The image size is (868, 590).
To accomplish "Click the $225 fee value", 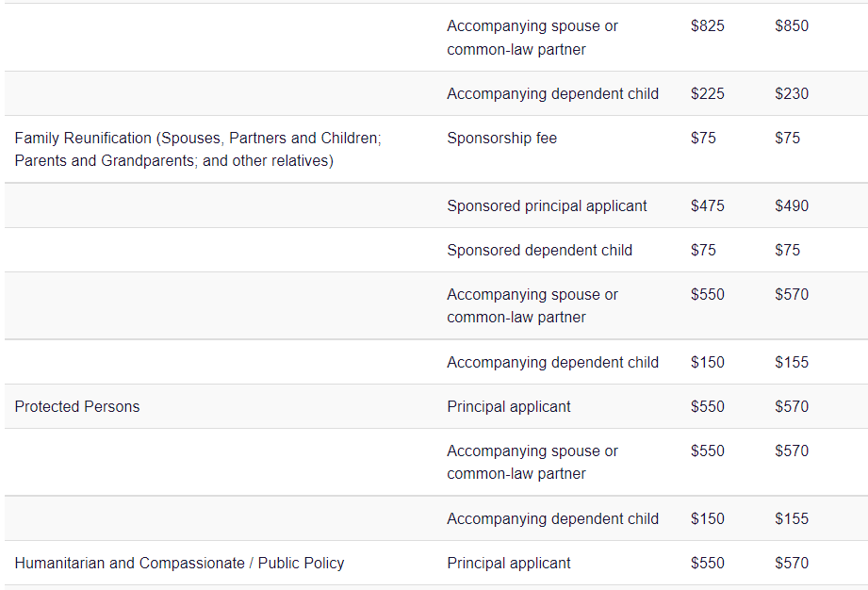I will 707,93.
